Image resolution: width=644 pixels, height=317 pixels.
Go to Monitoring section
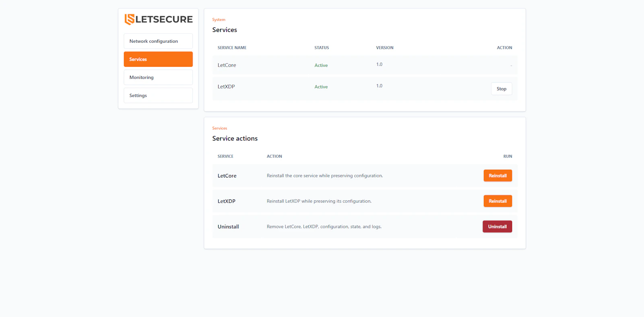click(x=158, y=77)
